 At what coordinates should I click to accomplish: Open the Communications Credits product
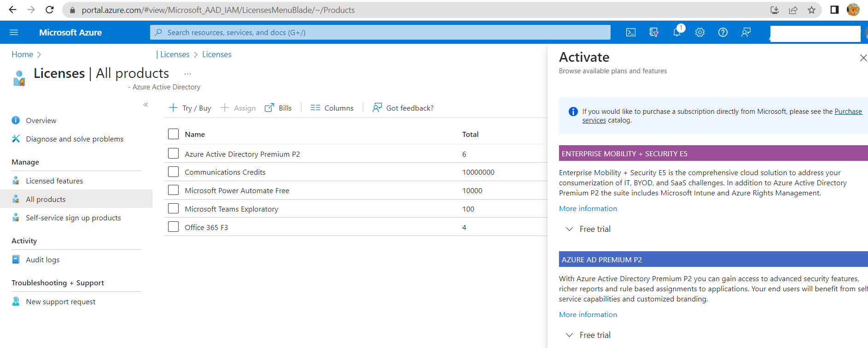pyautogui.click(x=225, y=172)
